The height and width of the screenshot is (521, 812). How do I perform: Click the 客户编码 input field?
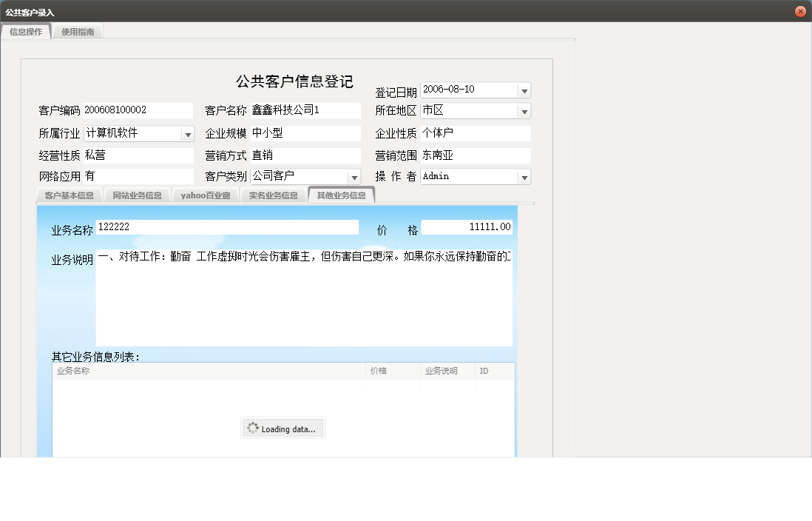pyautogui.click(x=138, y=110)
